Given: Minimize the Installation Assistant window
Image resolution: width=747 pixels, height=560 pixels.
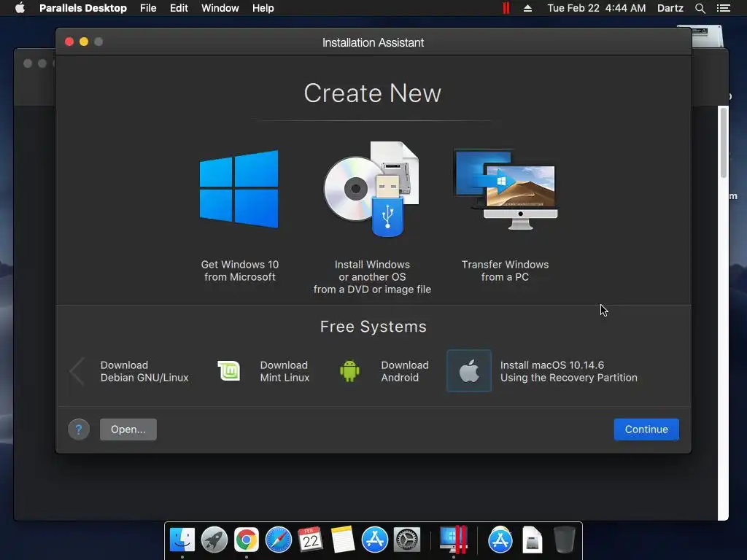Looking at the screenshot, I should (84, 42).
